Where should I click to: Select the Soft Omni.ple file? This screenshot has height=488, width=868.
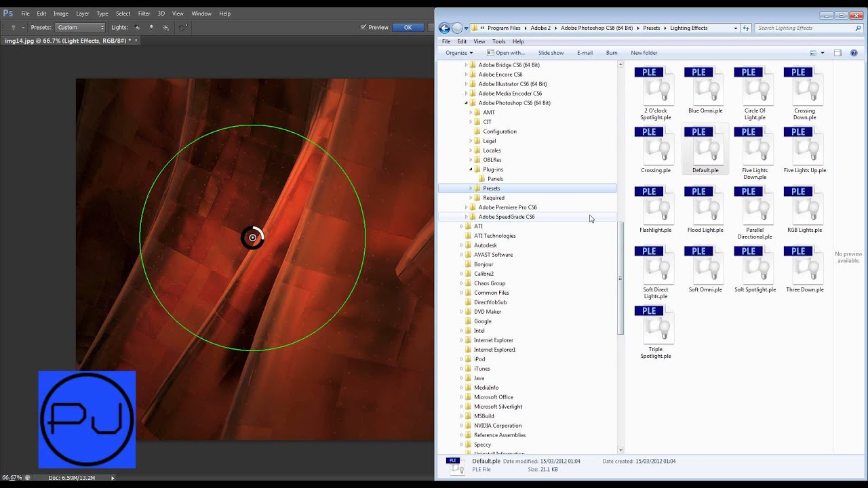pos(705,269)
